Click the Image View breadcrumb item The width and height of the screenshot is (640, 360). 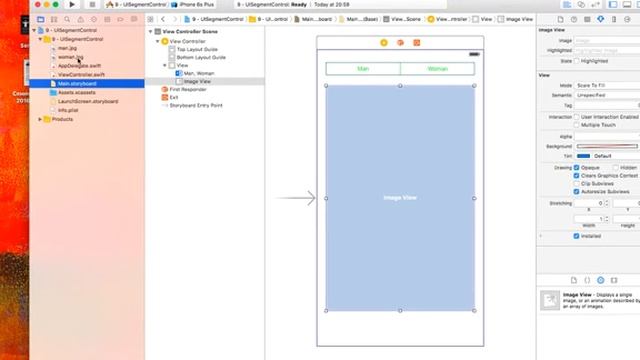(516, 19)
